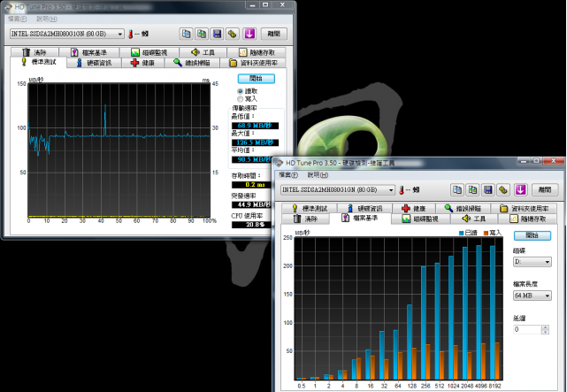
Task: Expand INTEL SSD drive dropdown in lower-right window
Action: (x=391, y=190)
